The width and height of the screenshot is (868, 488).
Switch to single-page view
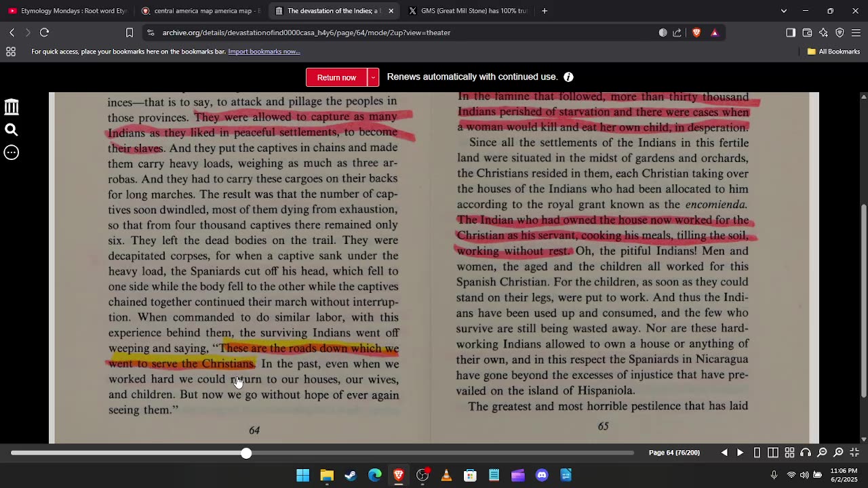757,453
